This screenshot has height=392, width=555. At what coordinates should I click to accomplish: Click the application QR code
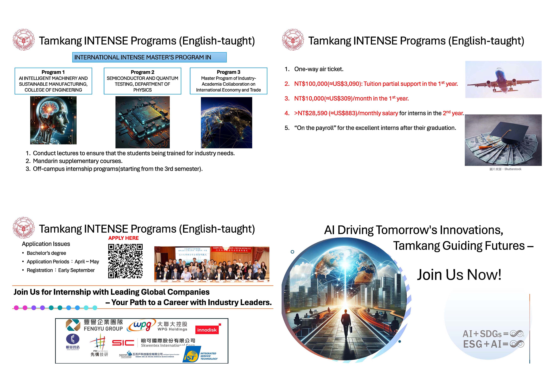pyautogui.click(x=125, y=261)
